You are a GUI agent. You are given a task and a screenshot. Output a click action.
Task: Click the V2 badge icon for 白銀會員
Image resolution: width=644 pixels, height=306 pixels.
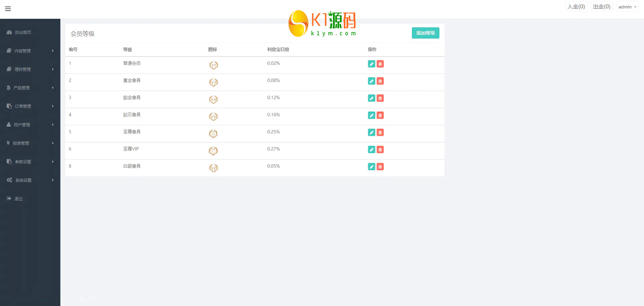[213, 168]
